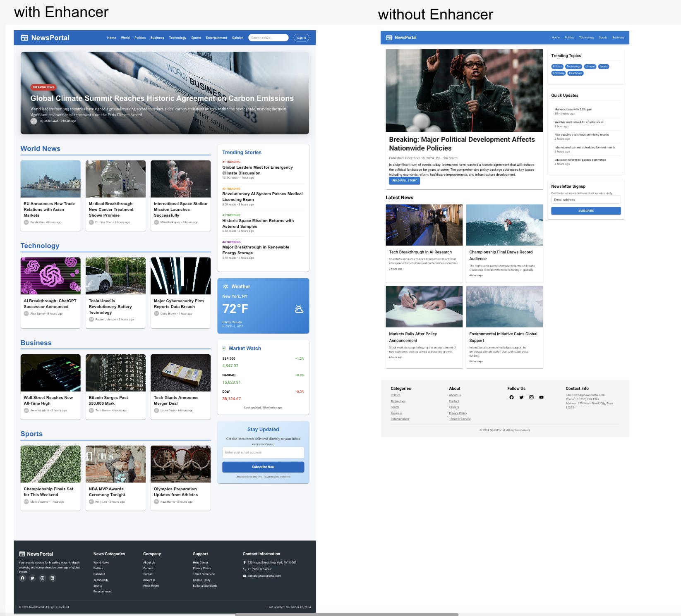The image size is (681, 616).
Task: Open Facebook icon in left dark footer
Action: [22, 578]
